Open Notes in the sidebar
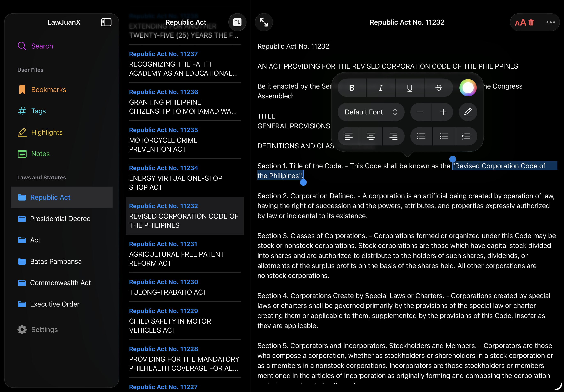 coord(61,154)
